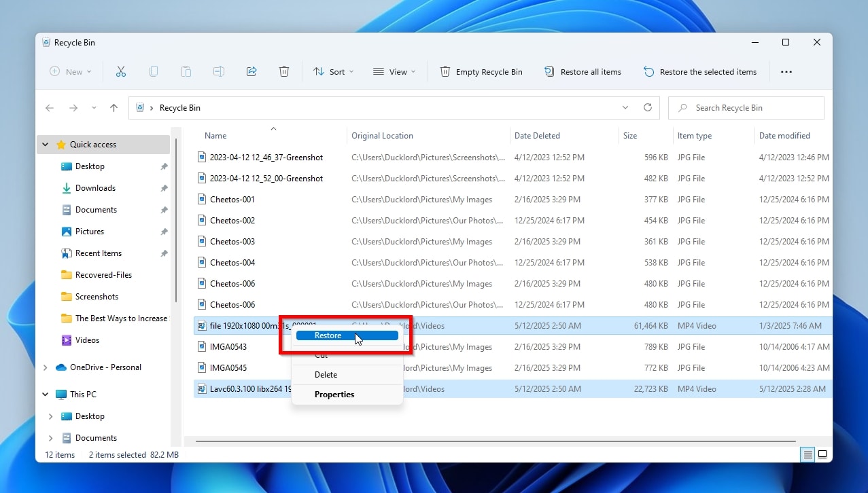Click the pin icon next to Downloads

pos(164,188)
